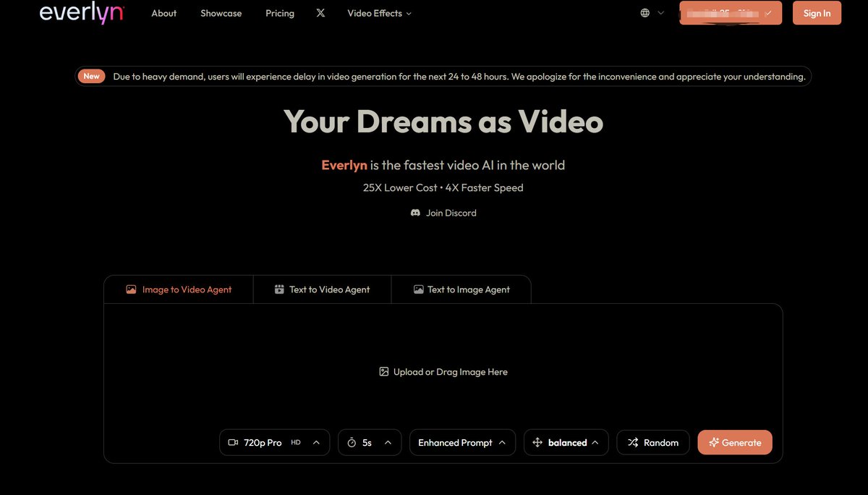868x495 pixels.
Task: Click the 25X Lower Cost text
Action: point(400,187)
